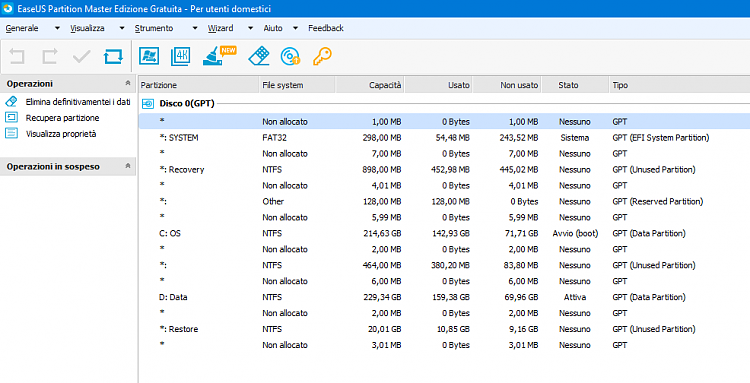Screen dimensions: 750x383
Task: Click the Disco 0 disk icon
Action: pyautogui.click(x=148, y=104)
